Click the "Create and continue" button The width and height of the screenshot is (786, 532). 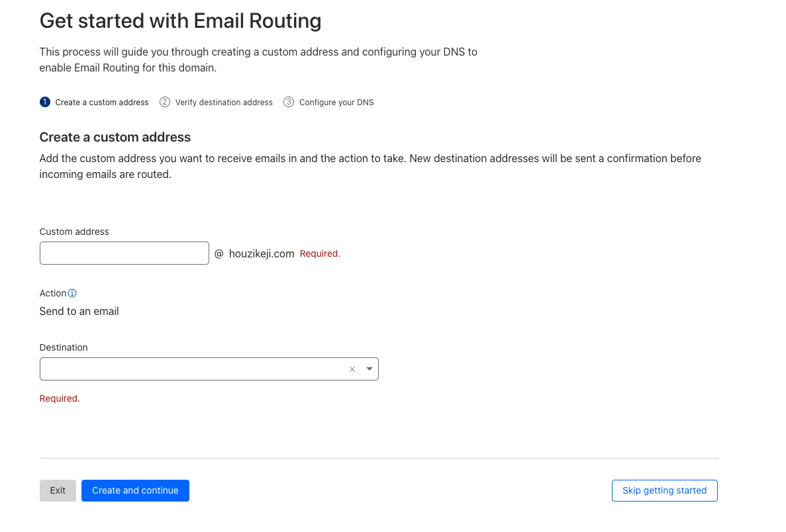point(135,490)
